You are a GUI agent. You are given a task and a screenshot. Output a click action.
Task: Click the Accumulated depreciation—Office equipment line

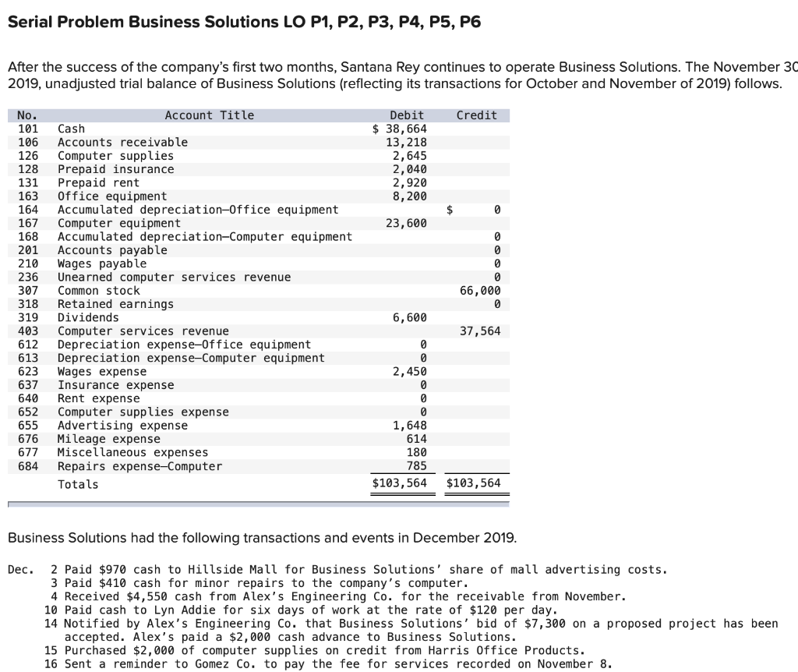171,209
